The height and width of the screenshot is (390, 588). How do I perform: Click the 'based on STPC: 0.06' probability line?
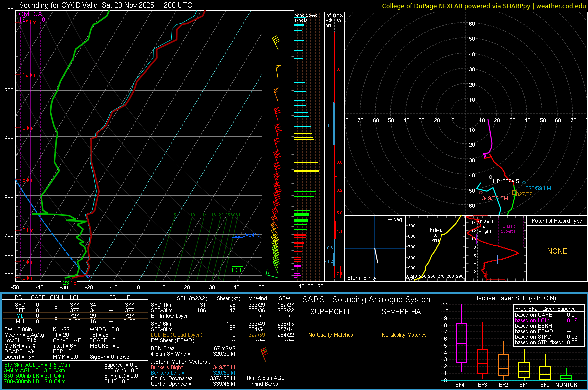coord(546,337)
